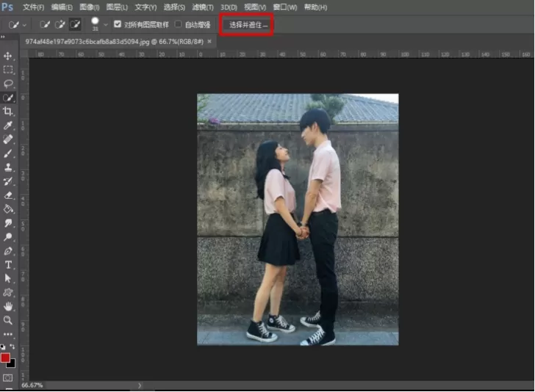Open the 文件(F) menu
The width and height of the screenshot is (535, 392).
click(34, 7)
